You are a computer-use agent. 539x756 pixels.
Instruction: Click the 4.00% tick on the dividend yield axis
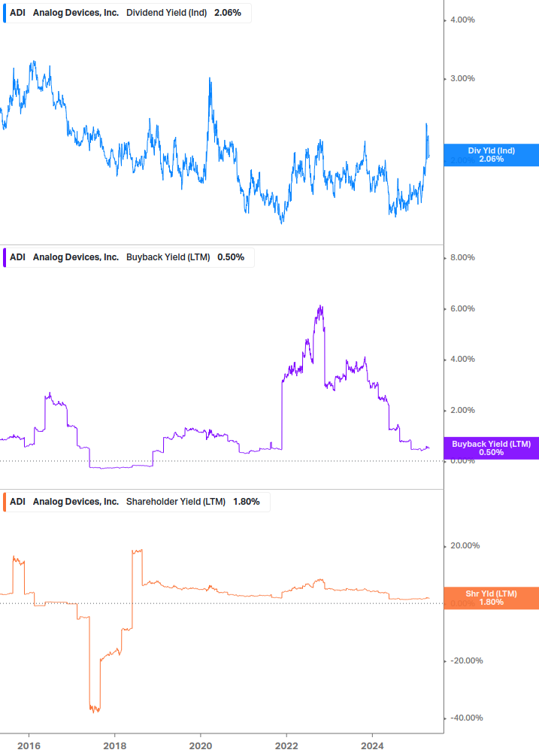[x=462, y=20]
